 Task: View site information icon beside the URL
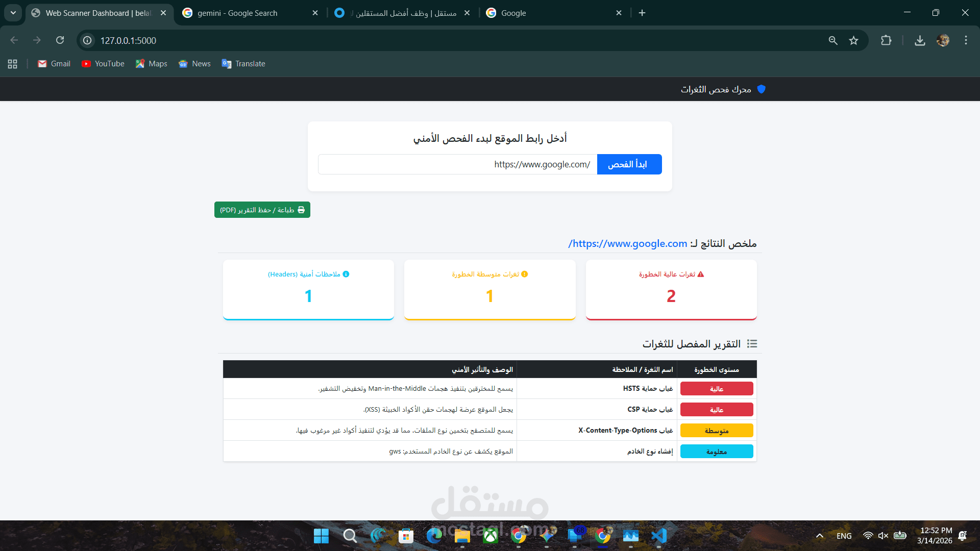87,40
